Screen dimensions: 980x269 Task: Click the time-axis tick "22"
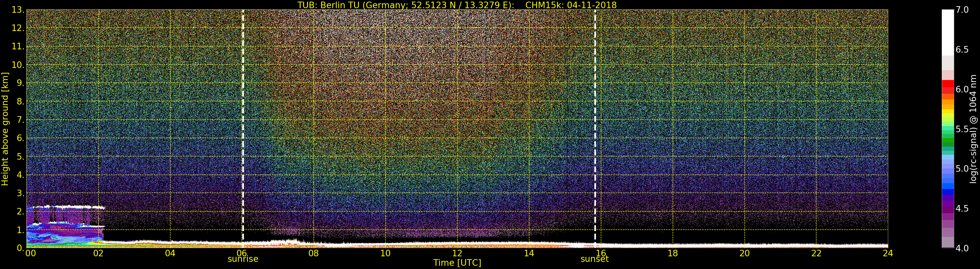tap(816, 253)
